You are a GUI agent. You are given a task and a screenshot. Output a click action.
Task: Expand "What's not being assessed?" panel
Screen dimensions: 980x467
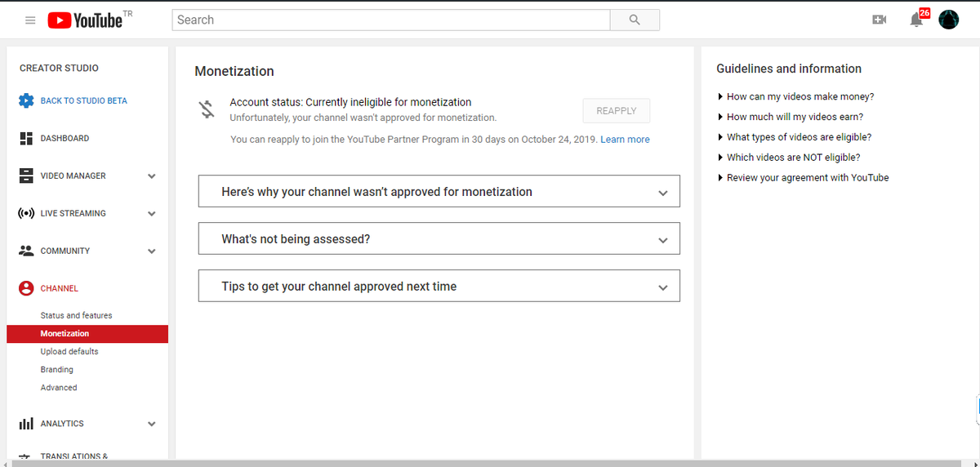[x=439, y=239]
